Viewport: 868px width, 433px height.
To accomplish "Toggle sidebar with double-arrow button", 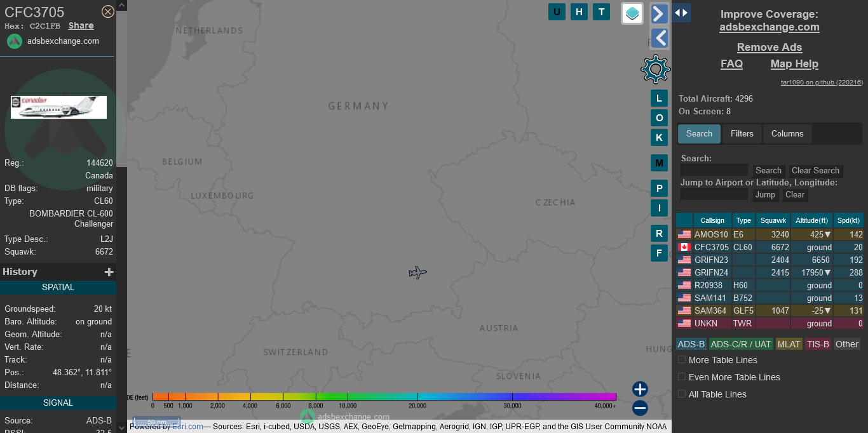I will tap(681, 13).
